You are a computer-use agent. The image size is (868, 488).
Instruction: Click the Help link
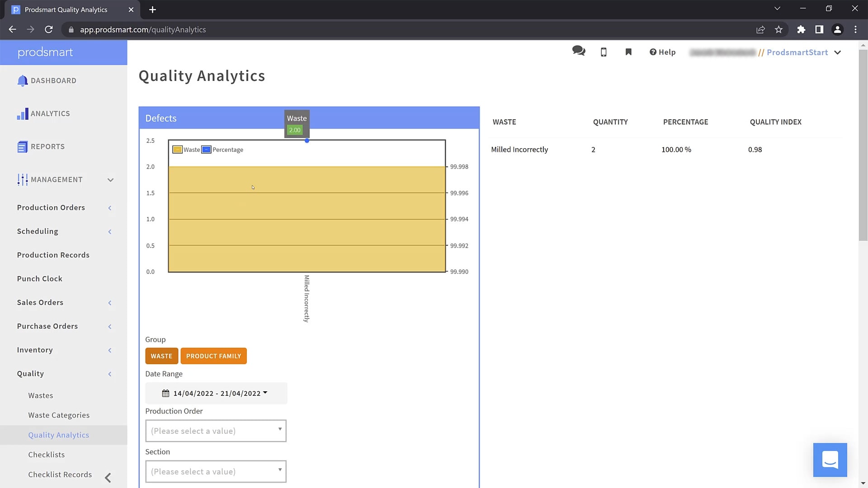(x=662, y=52)
